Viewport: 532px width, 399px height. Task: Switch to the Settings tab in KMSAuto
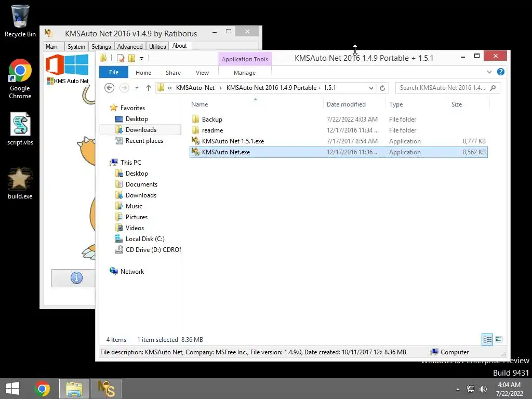click(101, 46)
